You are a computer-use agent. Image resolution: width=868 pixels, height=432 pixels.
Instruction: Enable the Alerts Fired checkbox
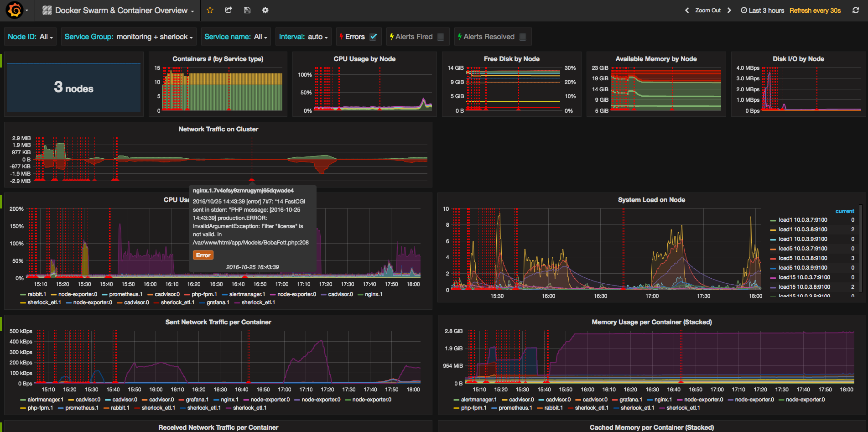[441, 37]
